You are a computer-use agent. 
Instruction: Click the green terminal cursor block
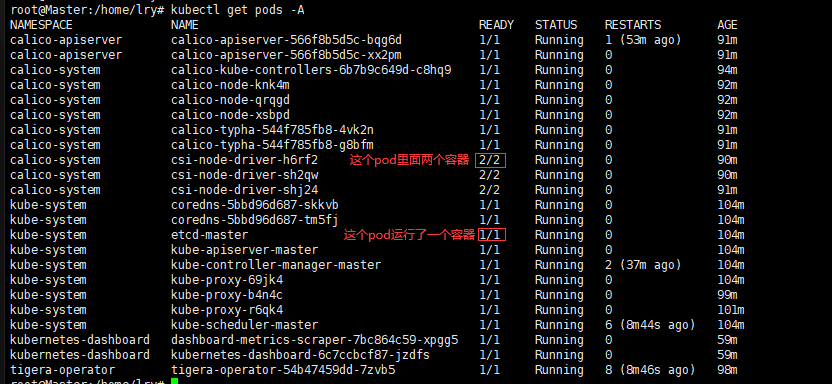[175, 381]
